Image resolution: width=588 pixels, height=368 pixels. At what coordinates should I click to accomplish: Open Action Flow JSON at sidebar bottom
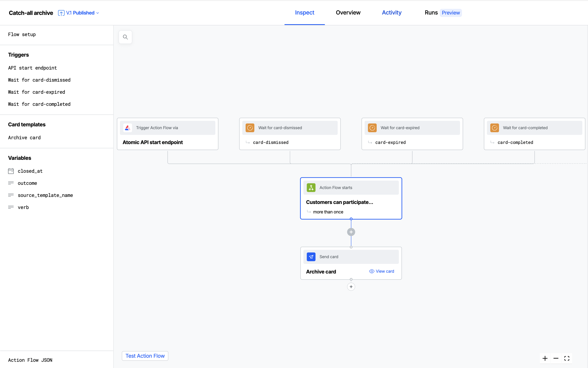coord(30,360)
